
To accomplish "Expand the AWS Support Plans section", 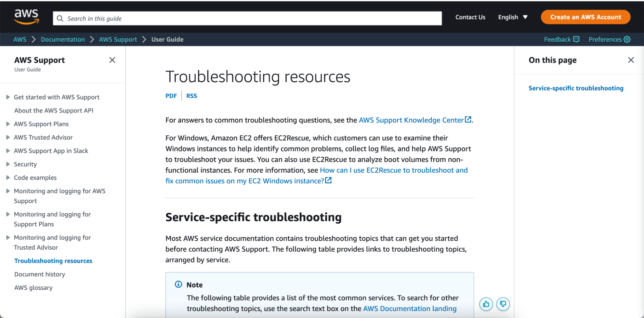I will coord(8,124).
